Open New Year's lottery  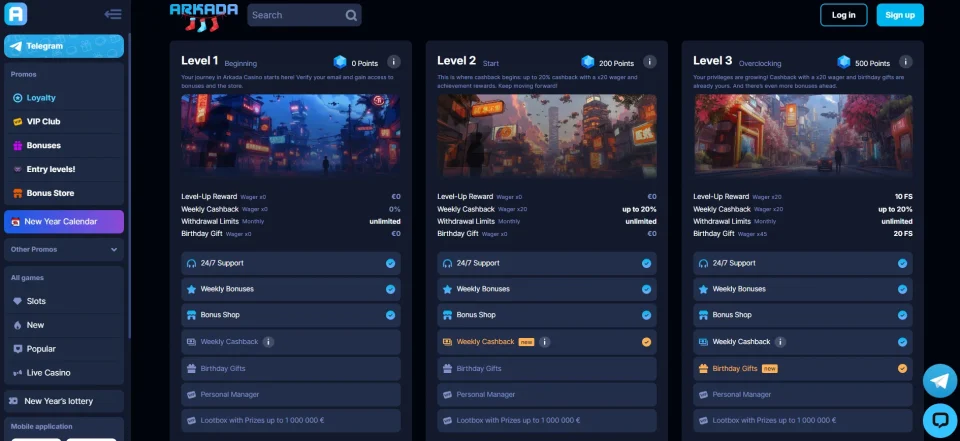pos(64,401)
